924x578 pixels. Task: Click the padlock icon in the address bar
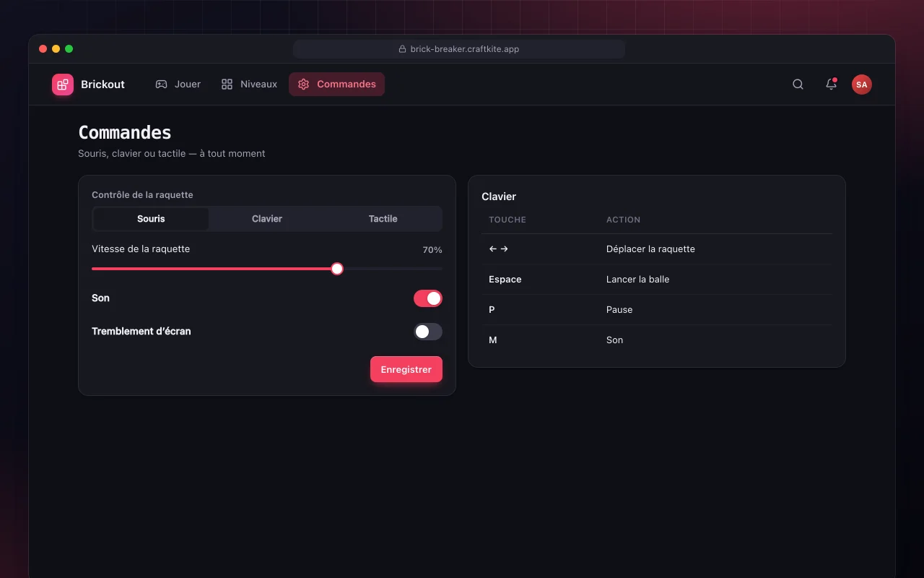[402, 49]
